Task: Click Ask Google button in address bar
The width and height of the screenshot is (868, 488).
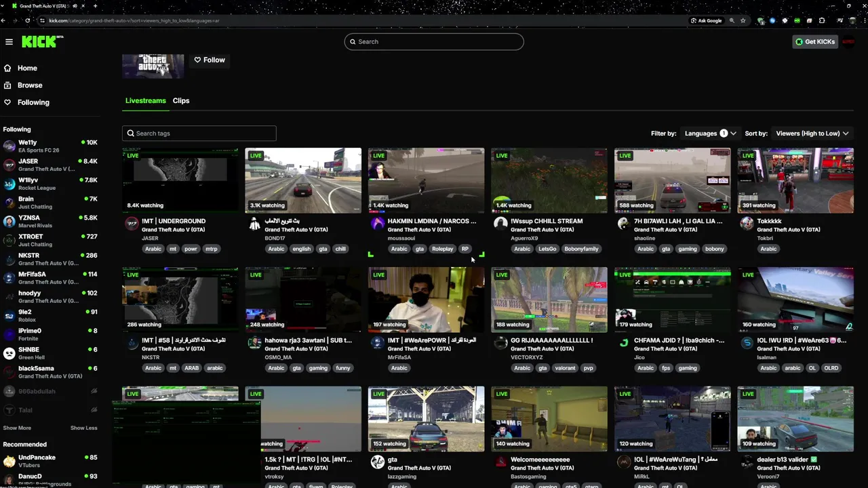Action: coord(707,20)
